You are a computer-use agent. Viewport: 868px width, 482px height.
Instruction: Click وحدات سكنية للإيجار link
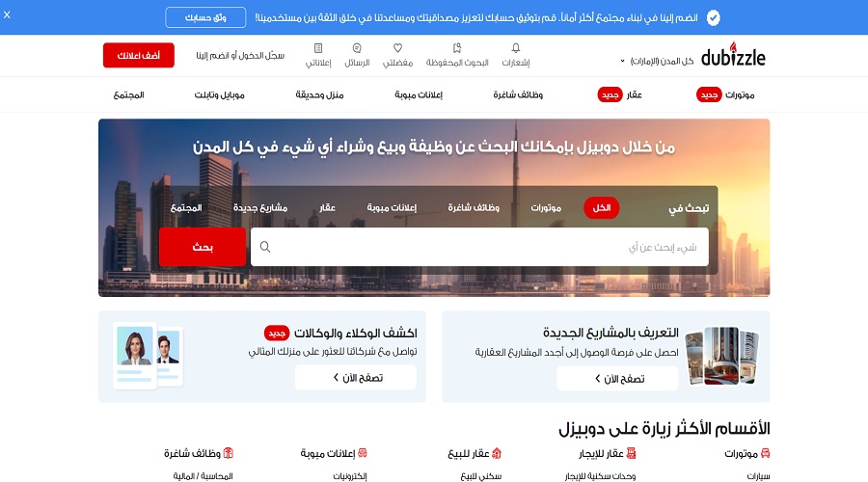(x=600, y=476)
